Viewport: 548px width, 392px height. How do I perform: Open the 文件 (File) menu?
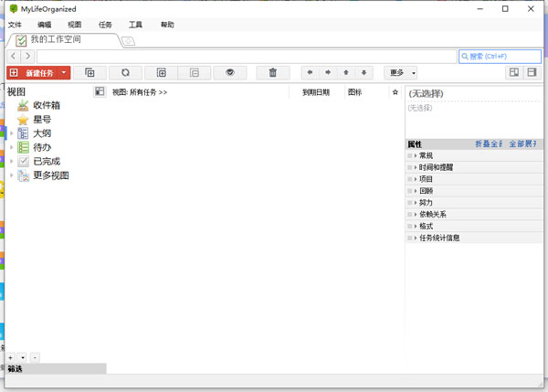tap(15, 25)
